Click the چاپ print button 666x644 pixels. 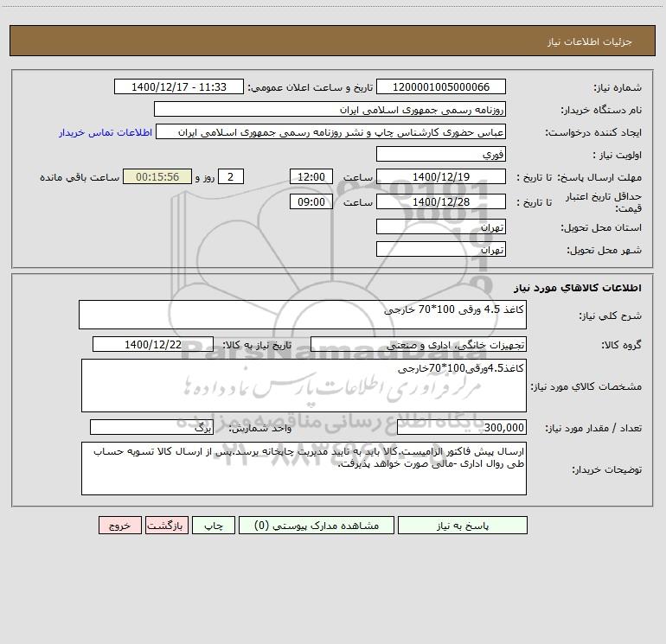pos(214,525)
